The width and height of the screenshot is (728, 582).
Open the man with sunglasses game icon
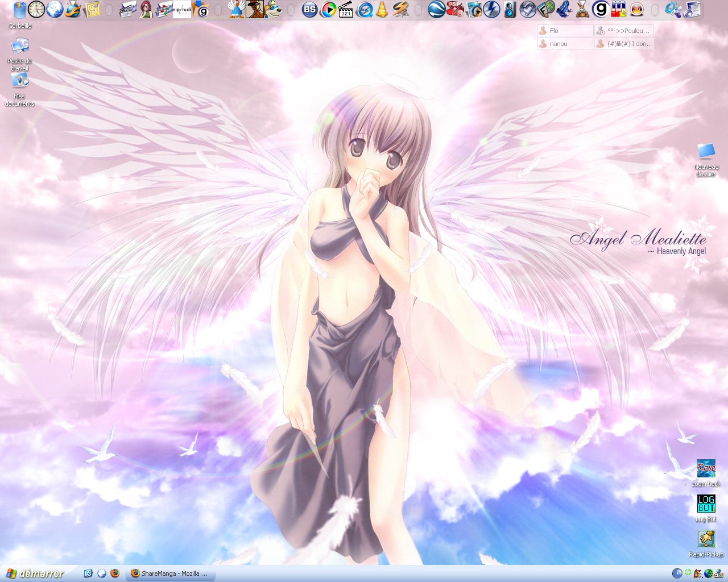(254, 9)
